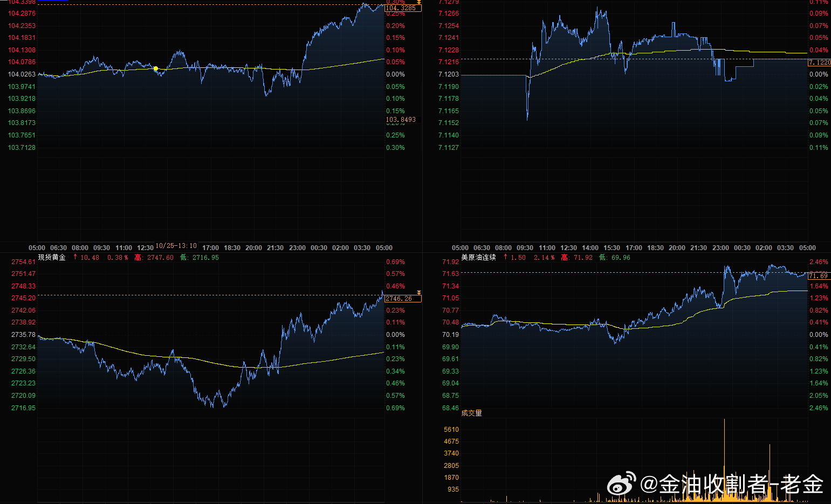Click the gold high value 2747.60
The height and width of the screenshot is (504, 831).
tap(160, 258)
